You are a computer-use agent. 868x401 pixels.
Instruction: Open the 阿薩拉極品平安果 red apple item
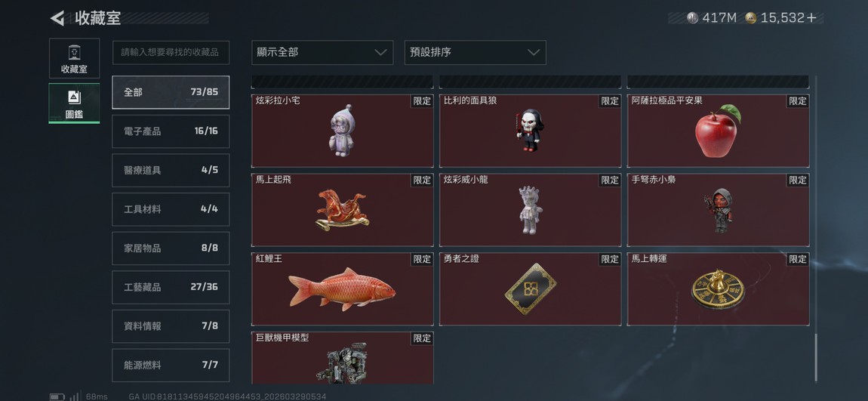[718, 131]
